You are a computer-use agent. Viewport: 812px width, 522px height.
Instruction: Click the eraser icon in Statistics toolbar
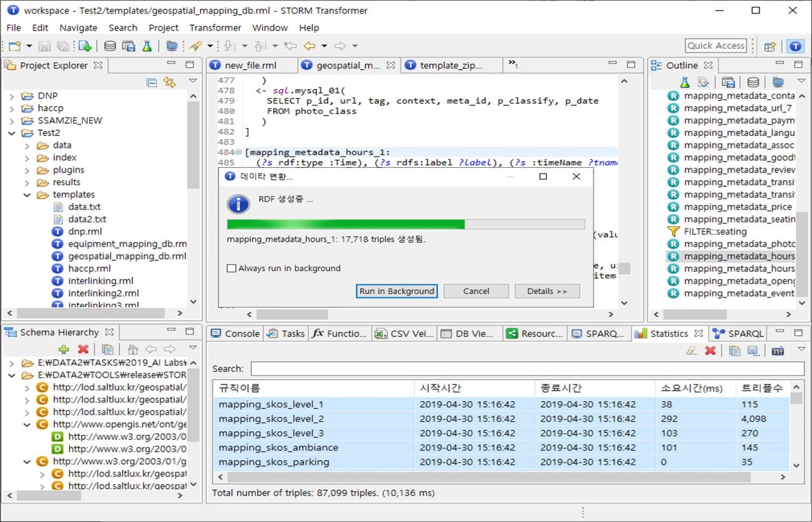[x=691, y=351]
